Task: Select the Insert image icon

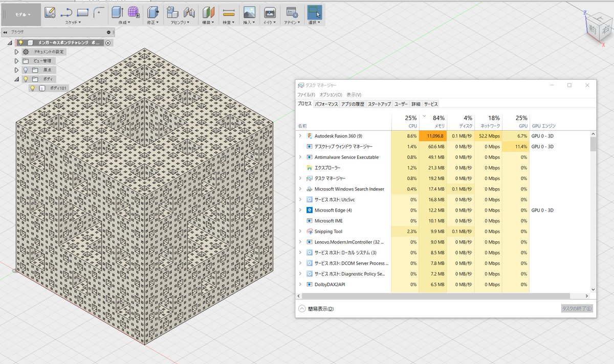Action: 249,12
